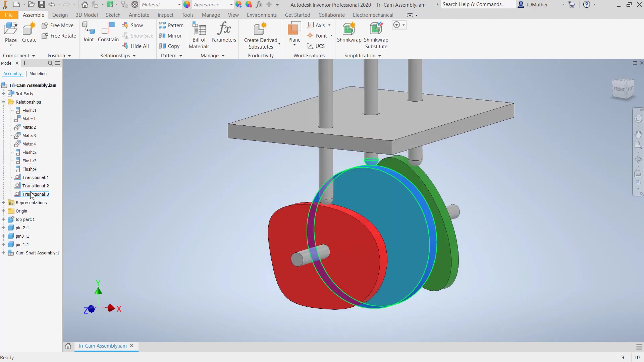This screenshot has width=644, height=362.
Task: Click the Search Help & Commands field
Action: click(x=473, y=4)
